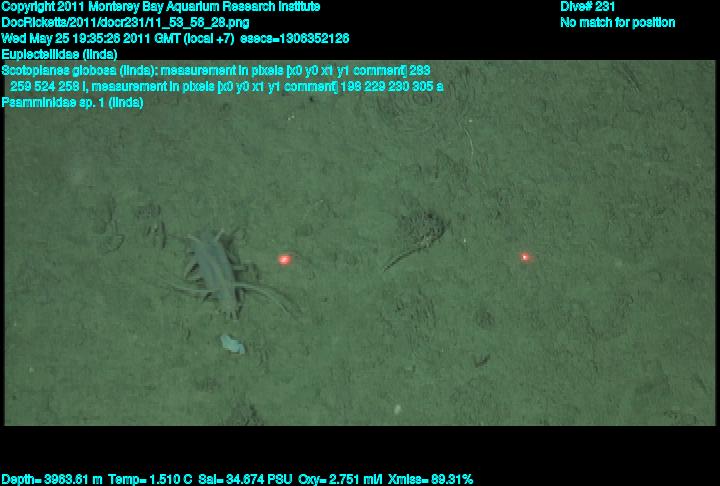Screen dimensions: 720x486
Task: Click the 'No match for position' message
Action: point(618,23)
